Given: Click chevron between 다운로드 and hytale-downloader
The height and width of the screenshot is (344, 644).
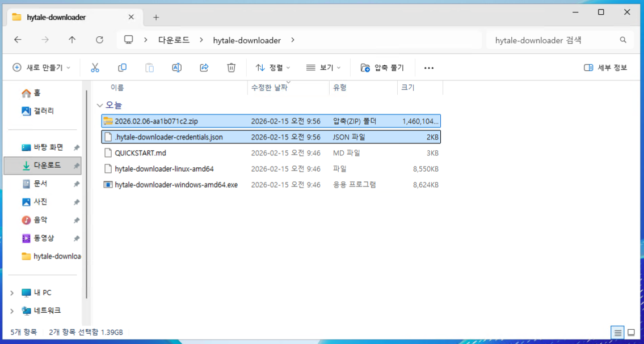Looking at the screenshot, I should [x=201, y=40].
